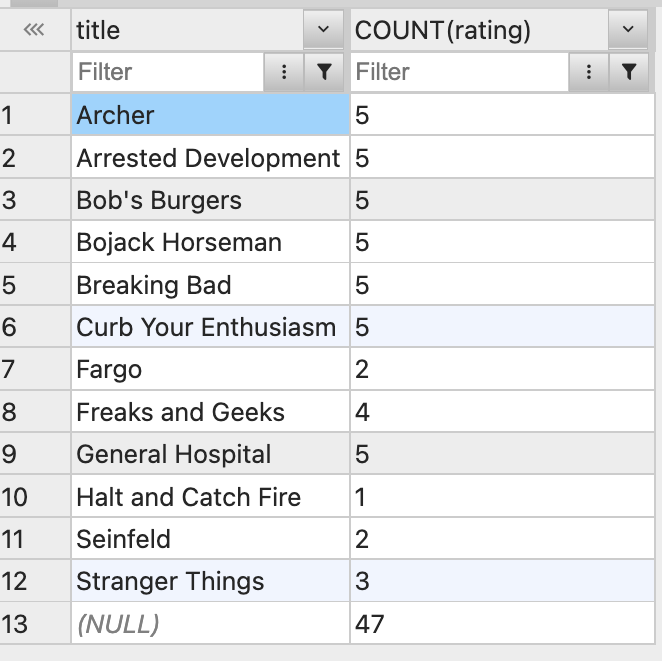The image size is (662, 661).
Task: Select the Breaking Bad cell
Action: point(210,284)
